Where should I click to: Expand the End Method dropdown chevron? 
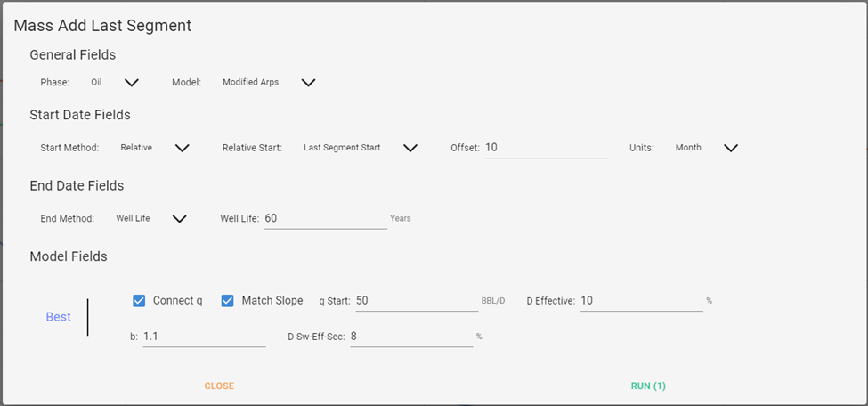[179, 219]
